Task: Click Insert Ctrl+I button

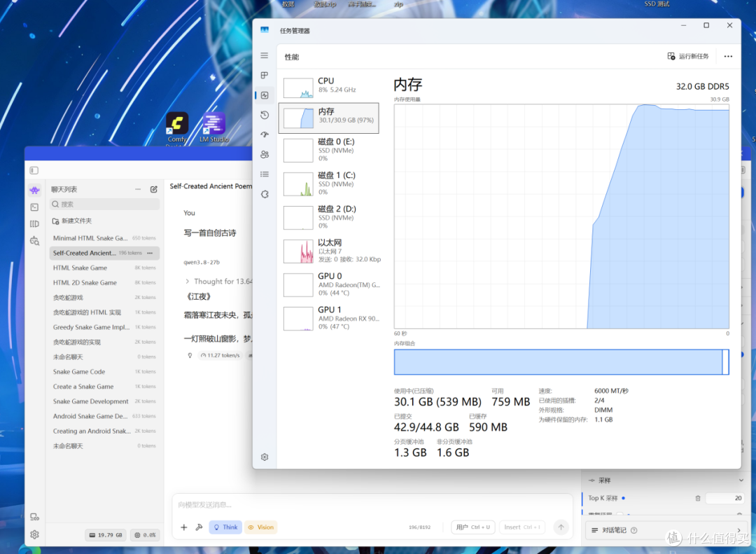Action: [522, 527]
